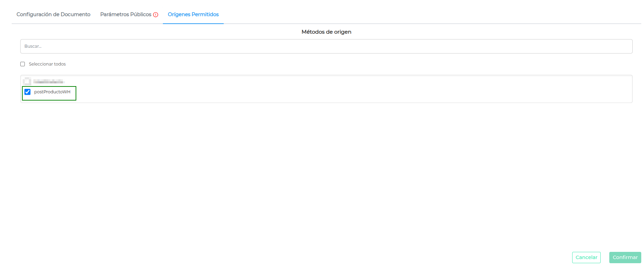Click the right end of the Buscar field

coord(619,46)
